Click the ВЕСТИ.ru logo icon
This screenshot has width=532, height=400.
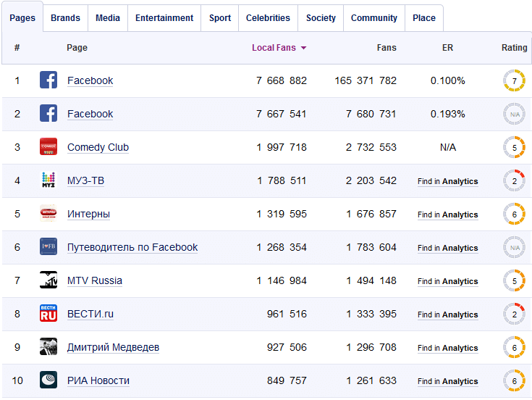(x=48, y=314)
